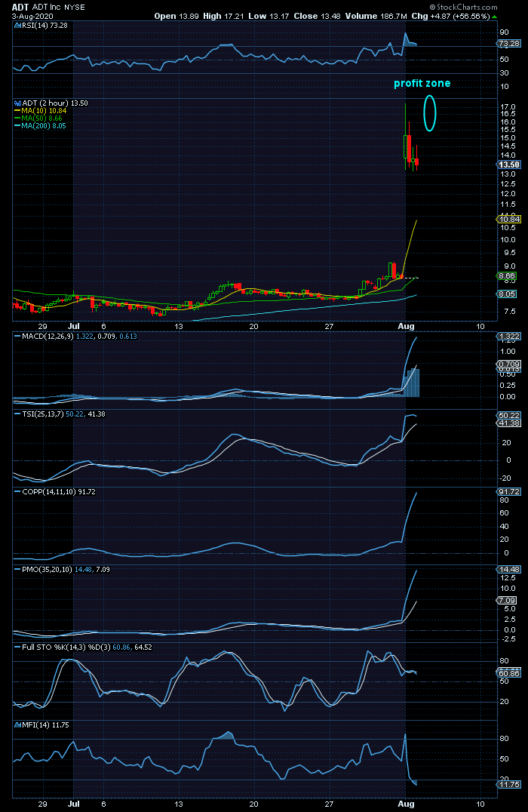Click the 17.0 label on the price axis
Screen dimensions: 528x812
click(508, 107)
